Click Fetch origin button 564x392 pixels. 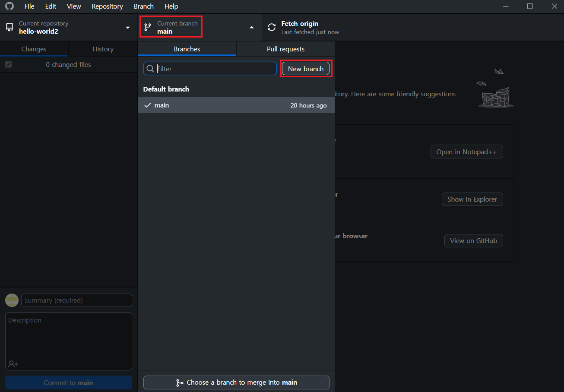(x=324, y=27)
